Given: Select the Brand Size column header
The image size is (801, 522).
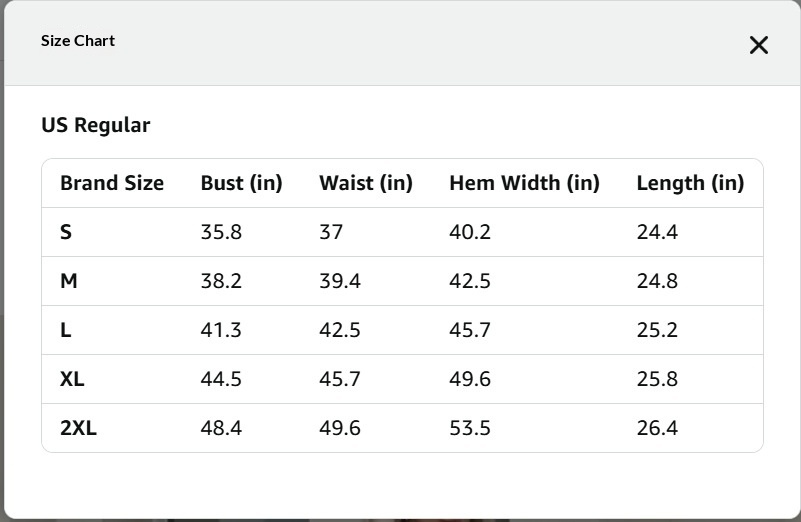Looking at the screenshot, I should click(x=112, y=183).
